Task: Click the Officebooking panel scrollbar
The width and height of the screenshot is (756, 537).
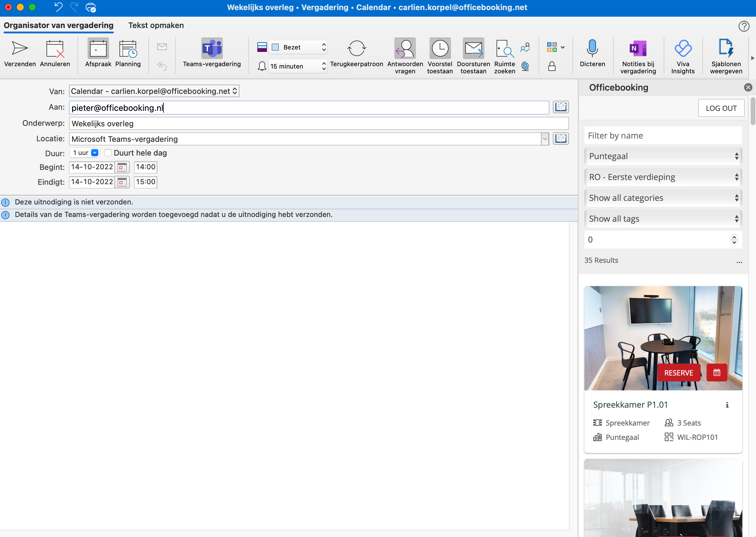Action: point(753,111)
